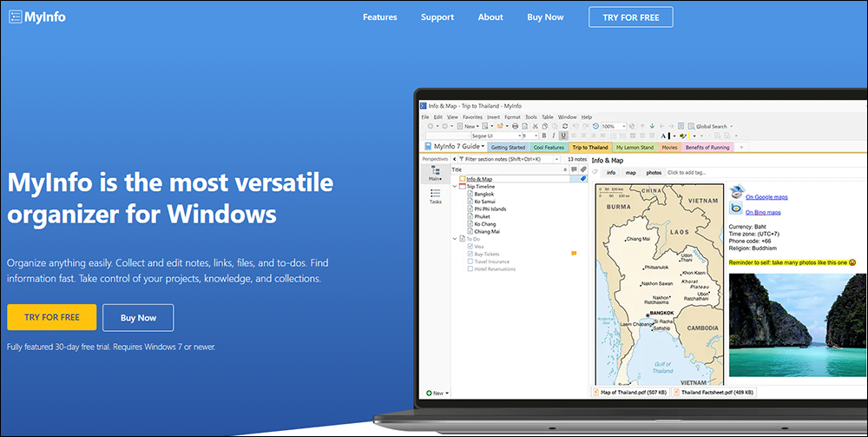Click the orange comment icon on Buy Tickets row
Screen dimensions: 868x437
(x=574, y=253)
